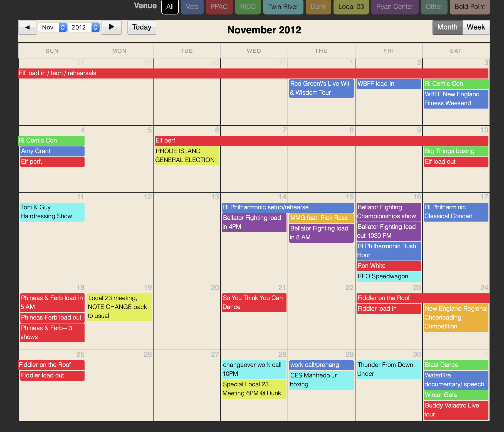
Task: Open the REO Speedwagon event
Action: (389, 276)
